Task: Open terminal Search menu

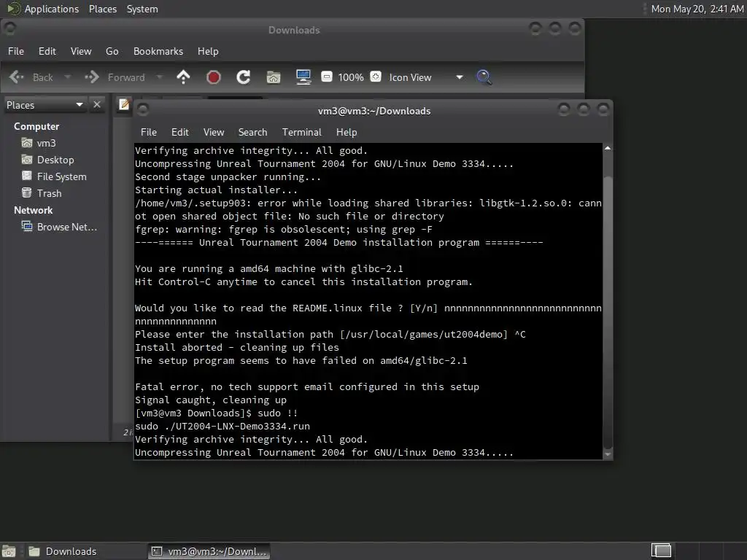Action: [253, 132]
